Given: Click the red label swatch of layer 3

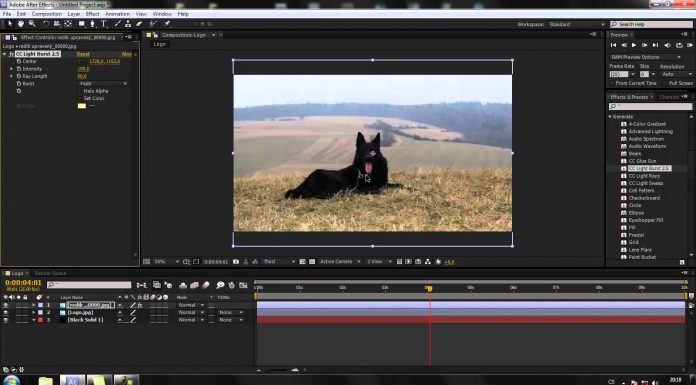Looking at the screenshot, I should [40, 320].
